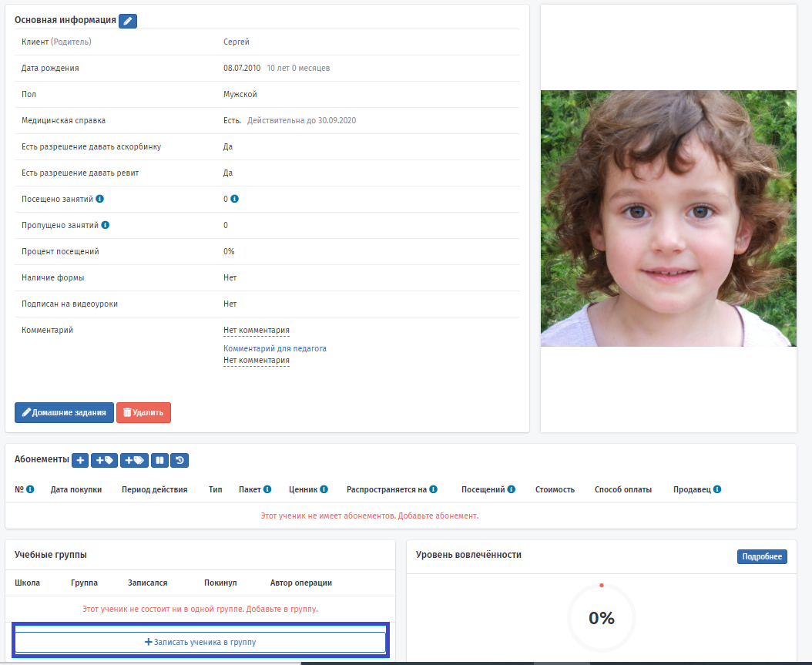Click info icon beside Распространяется на header
This screenshot has width=812, height=665.
[x=434, y=489]
